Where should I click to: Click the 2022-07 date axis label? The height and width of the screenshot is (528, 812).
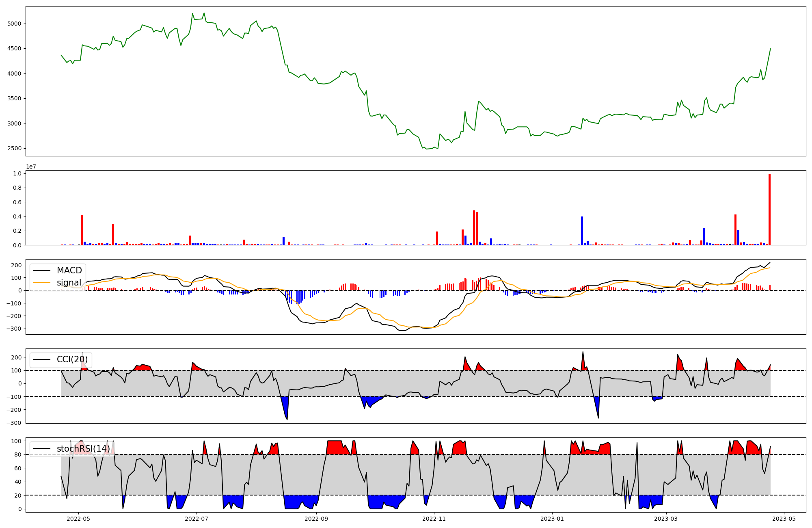(x=197, y=519)
